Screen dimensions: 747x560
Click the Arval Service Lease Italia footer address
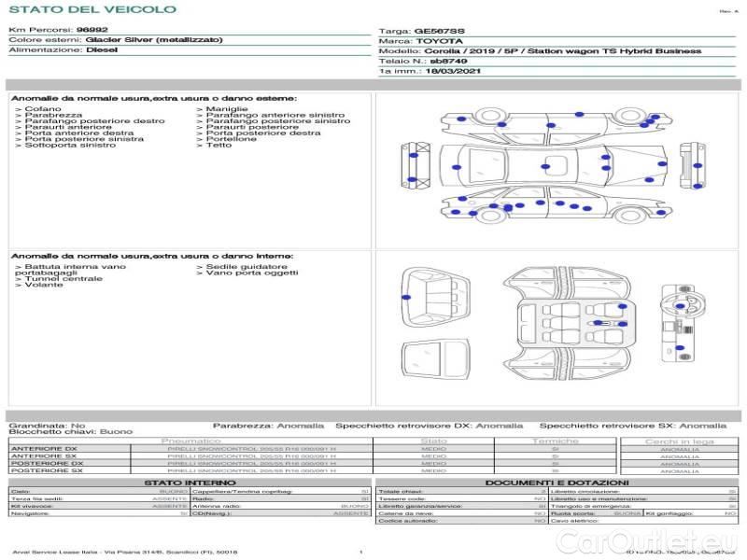pyautogui.click(x=125, y=553)
